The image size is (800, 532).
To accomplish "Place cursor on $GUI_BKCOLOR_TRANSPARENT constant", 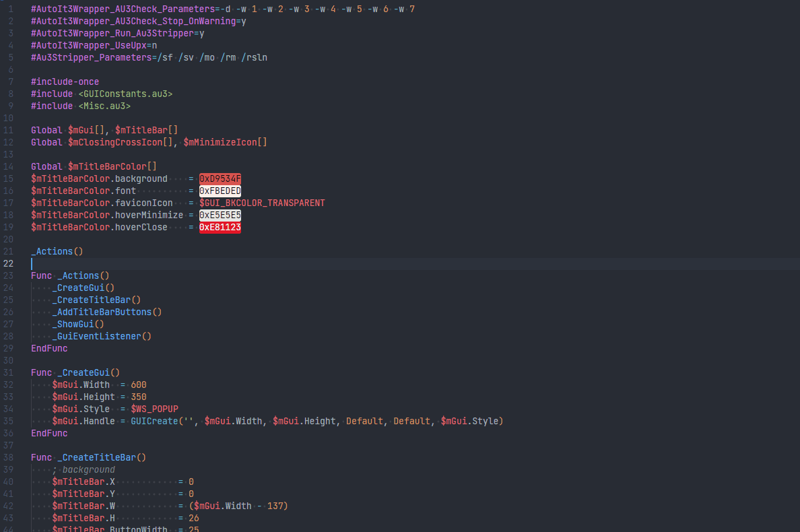I will pyautogui.click(x=262, y=203).
